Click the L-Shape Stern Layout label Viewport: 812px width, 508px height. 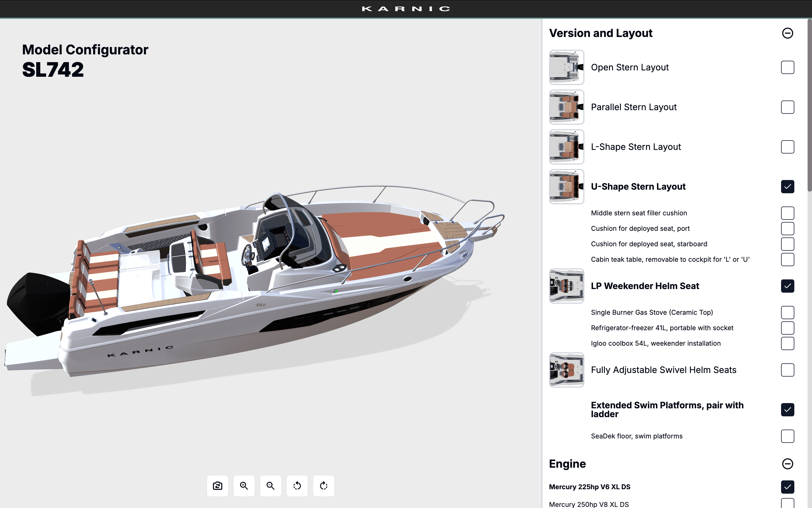[636, 147]
